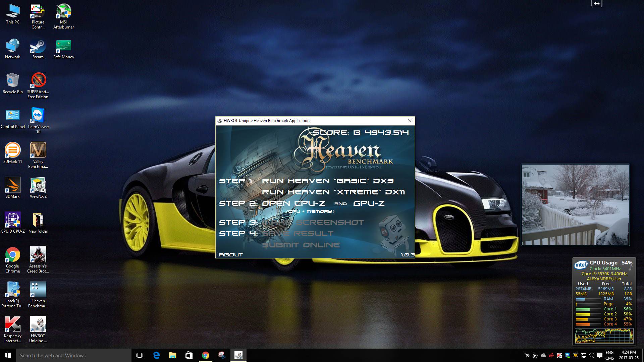644x362 pixels.
Task: Click the double-arrow button at screen top
Action: tap(597, 3)
